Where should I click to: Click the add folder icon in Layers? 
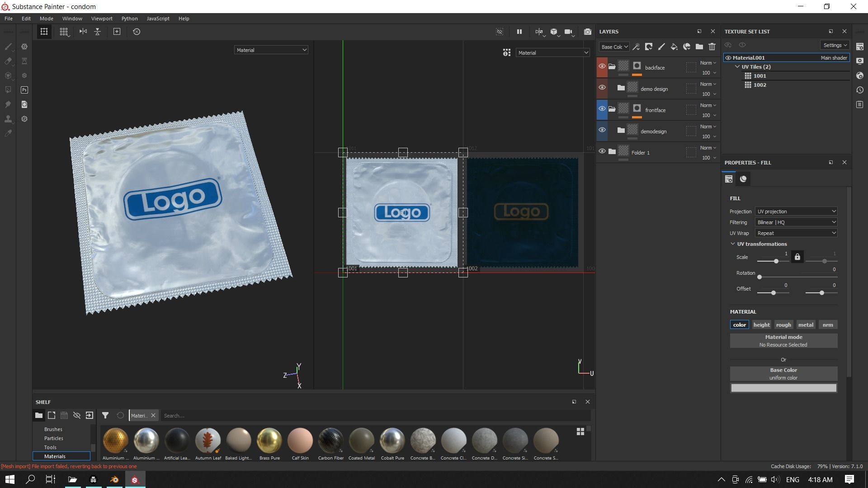point(699,47)
